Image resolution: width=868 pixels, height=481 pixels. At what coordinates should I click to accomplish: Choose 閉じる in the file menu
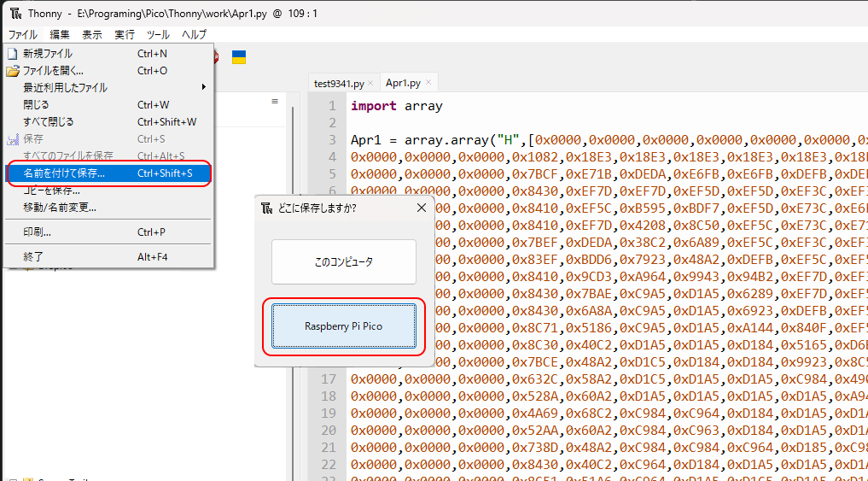[108, 105]
